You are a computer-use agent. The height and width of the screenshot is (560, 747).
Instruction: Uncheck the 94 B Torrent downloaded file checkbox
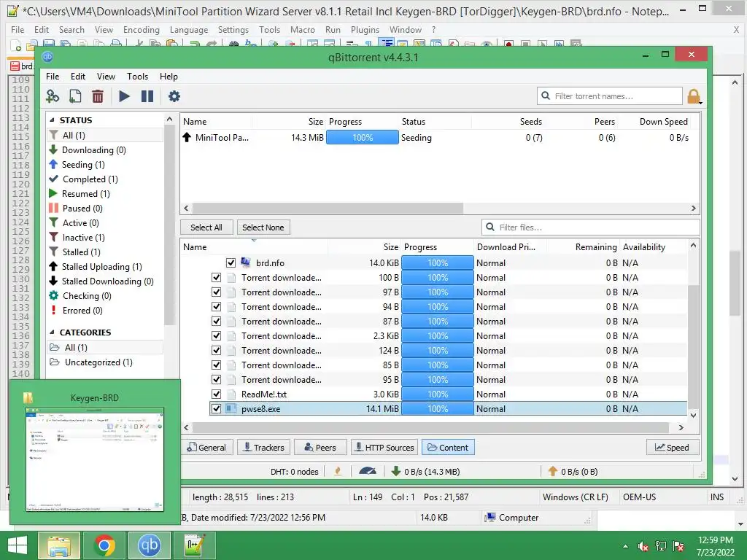click(216, 307)
